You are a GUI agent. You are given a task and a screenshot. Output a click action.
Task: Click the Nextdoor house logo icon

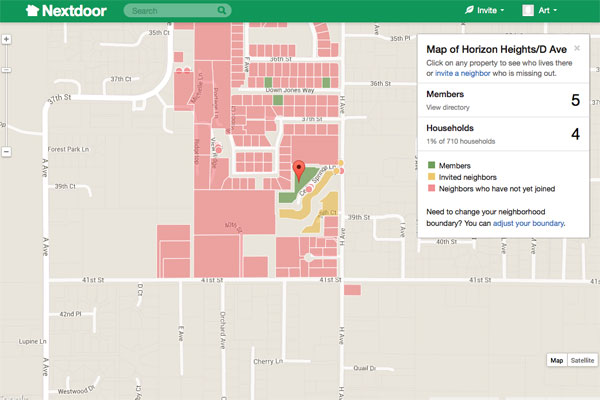click(32, 10)
